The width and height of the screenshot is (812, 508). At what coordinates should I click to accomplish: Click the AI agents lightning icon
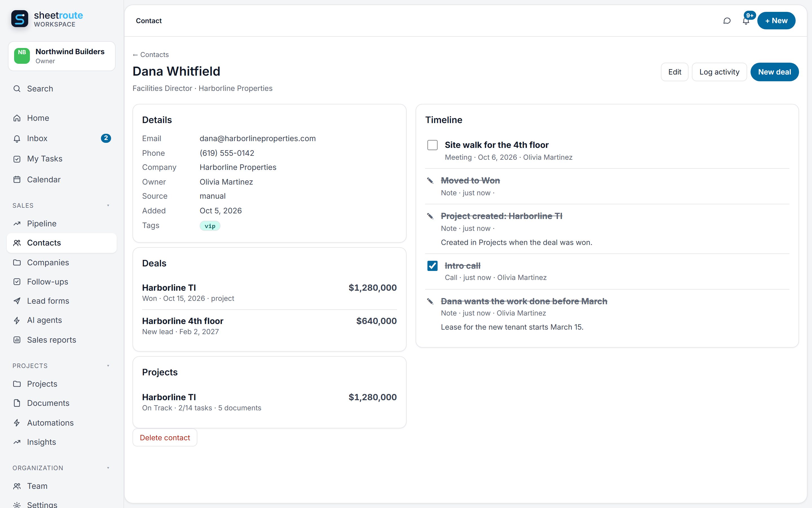17,320
